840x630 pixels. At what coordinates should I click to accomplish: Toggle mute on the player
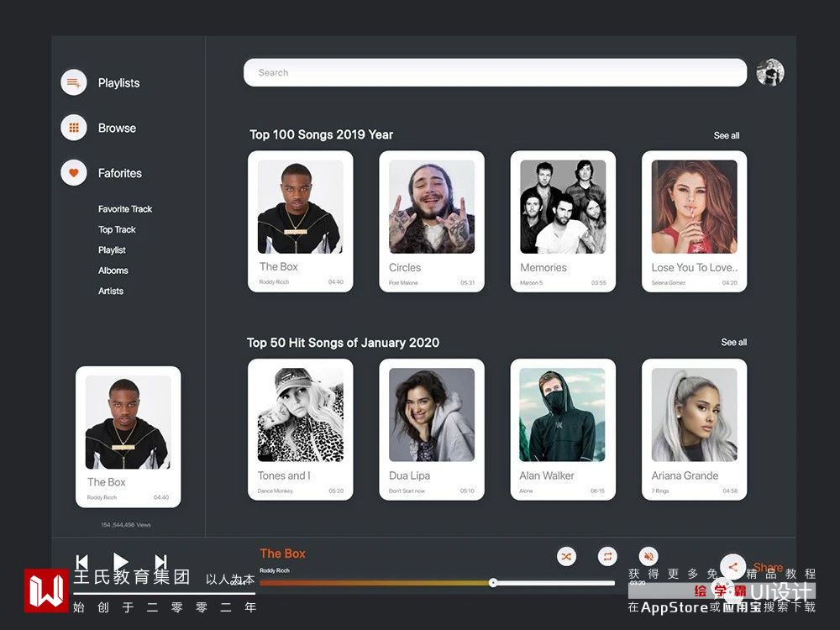point(648,556)
